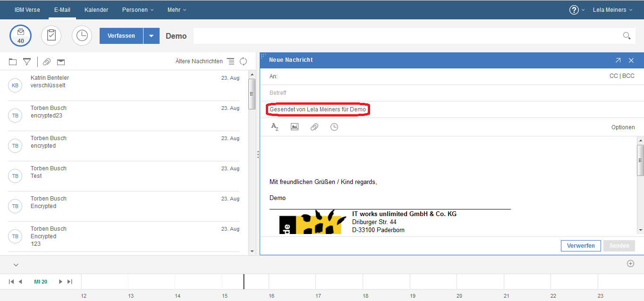Click MI 20 date label
Screen dimensions: 644x301
[41, 282]
